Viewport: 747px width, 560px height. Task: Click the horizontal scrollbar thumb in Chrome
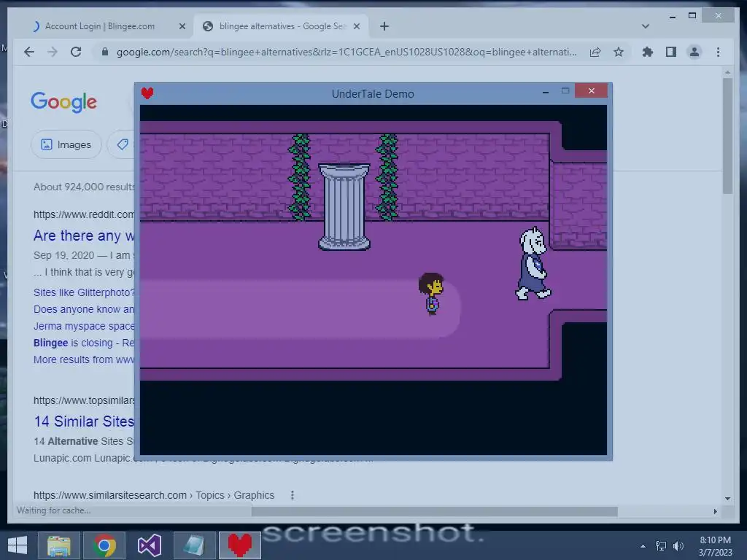(435, 511)
